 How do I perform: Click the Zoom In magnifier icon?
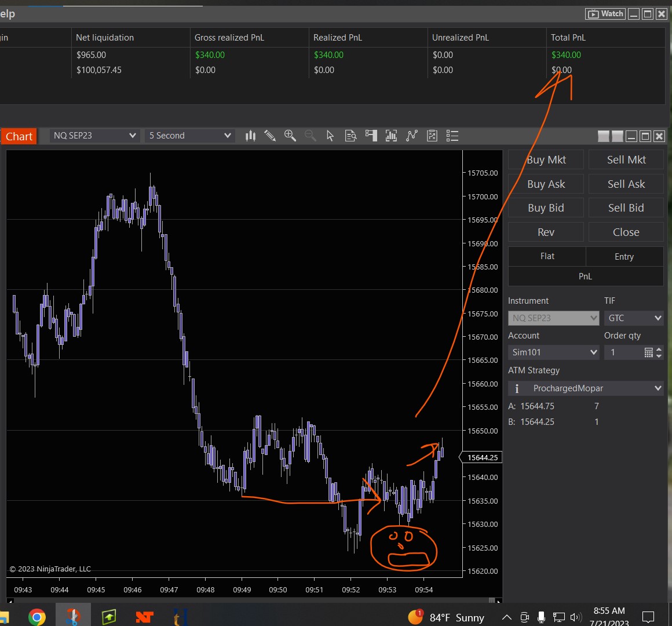coord(290,136)
